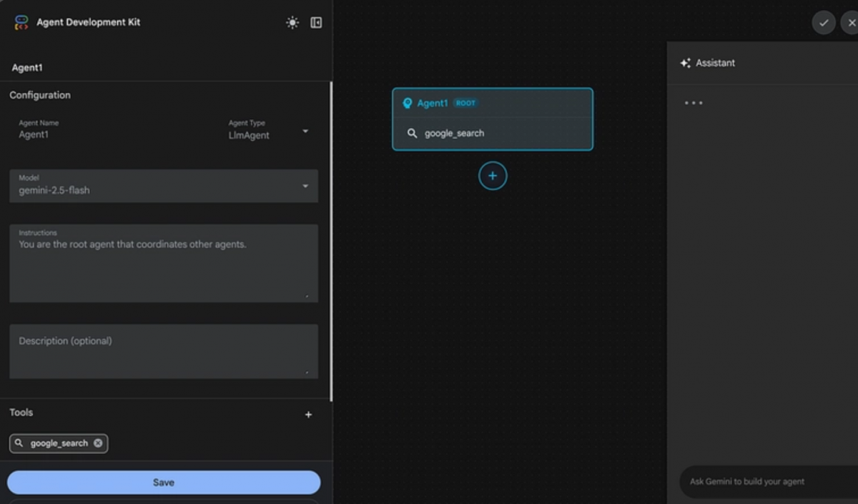Toggle the theme brightness sun icon

292,22
